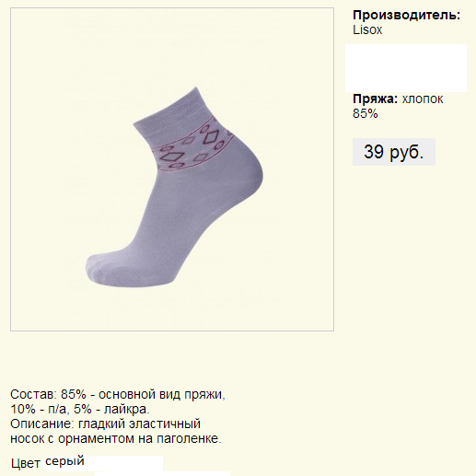Click the Цвет label

26,463
